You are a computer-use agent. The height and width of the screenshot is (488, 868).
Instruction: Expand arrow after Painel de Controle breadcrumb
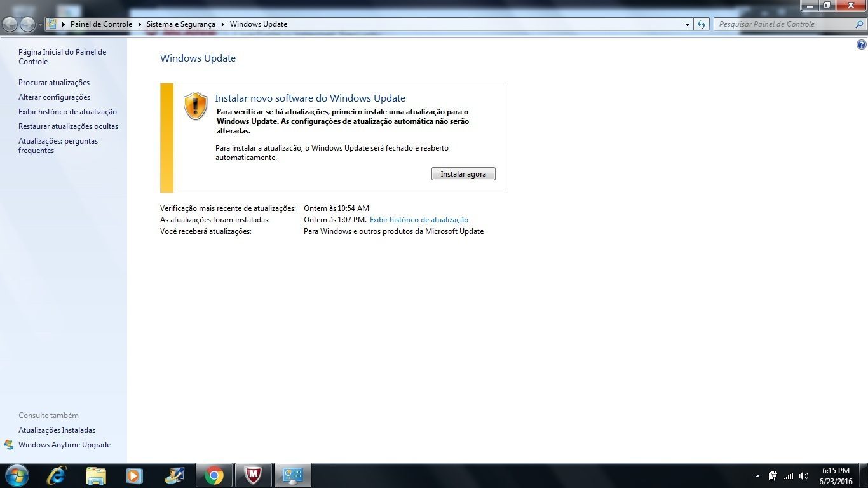point(140,24)
